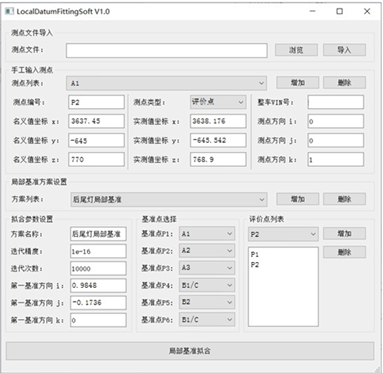383x373 pixels.
Task: Click the 迭代精度 field with 1e-16
Action: 98,251
